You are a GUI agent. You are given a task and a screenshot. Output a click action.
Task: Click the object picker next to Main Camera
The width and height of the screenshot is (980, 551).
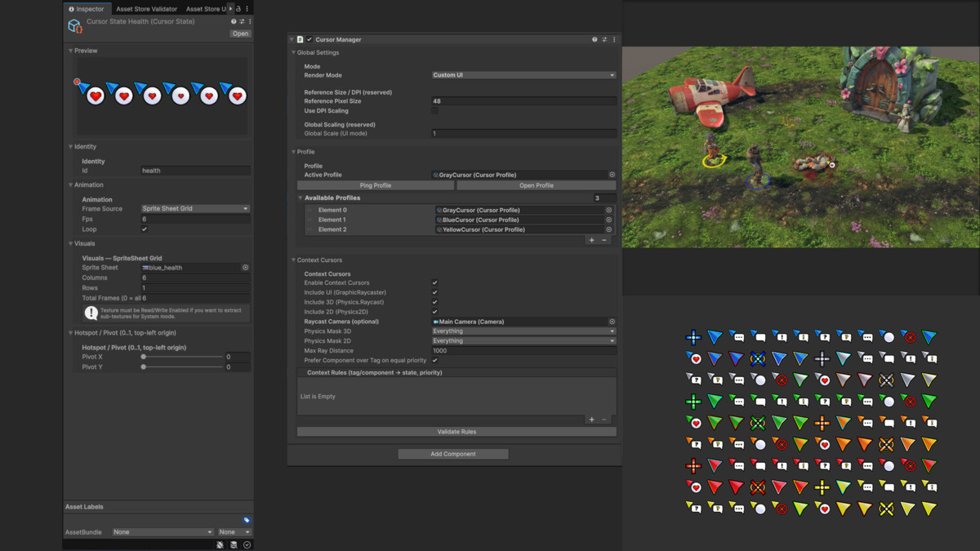pos(612,321)
